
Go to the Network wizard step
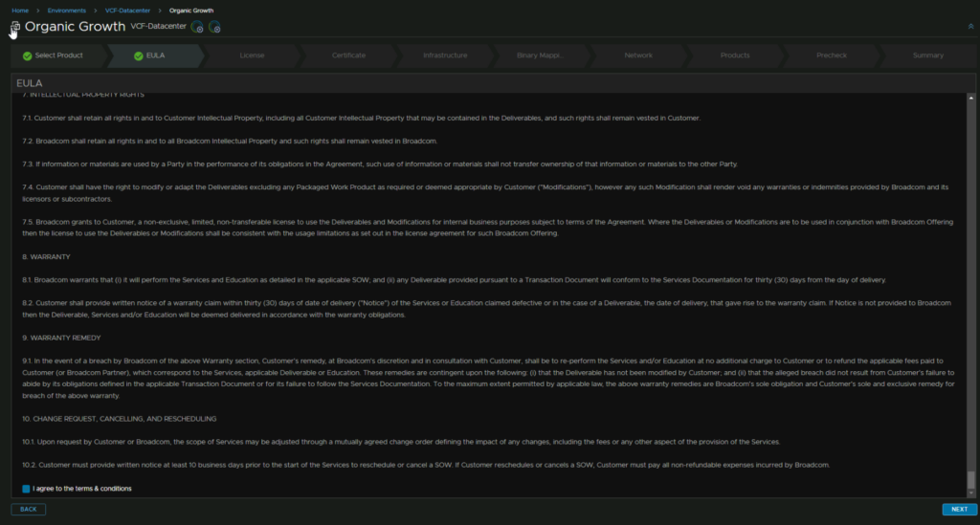tap(638, 55)
